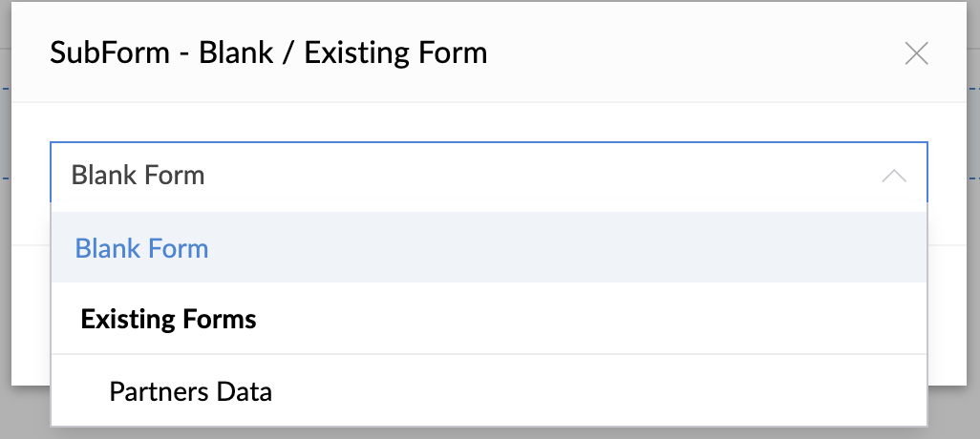Viewport: 980px width, 439px height.
Task: Collapse the dropdown using the up chevron
Action: coord(894,176)
